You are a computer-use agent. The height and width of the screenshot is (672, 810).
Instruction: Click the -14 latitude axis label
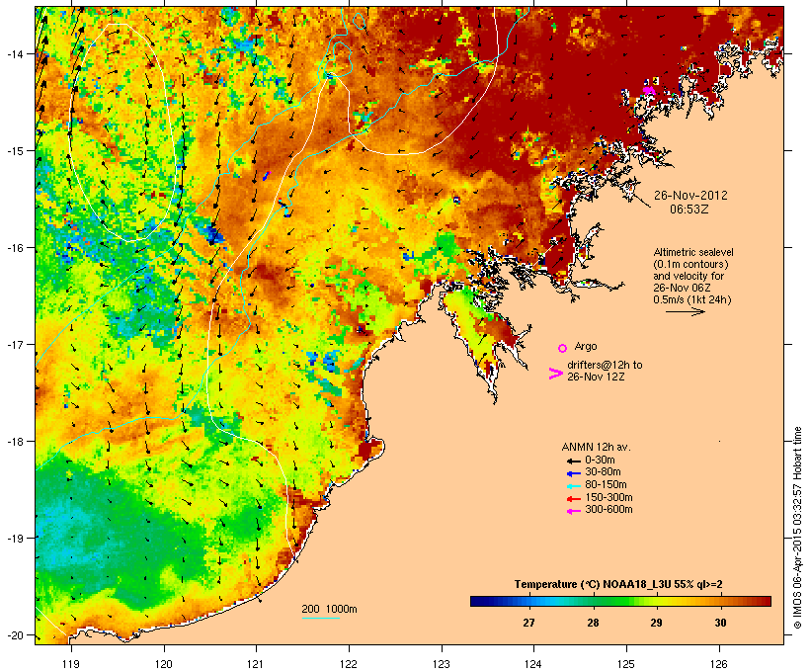click(14, 53)
